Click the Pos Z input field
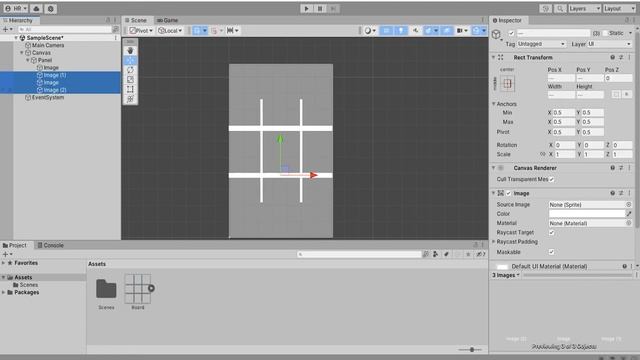The height and width of the screenshot is (360, 640). pos(618,78)
